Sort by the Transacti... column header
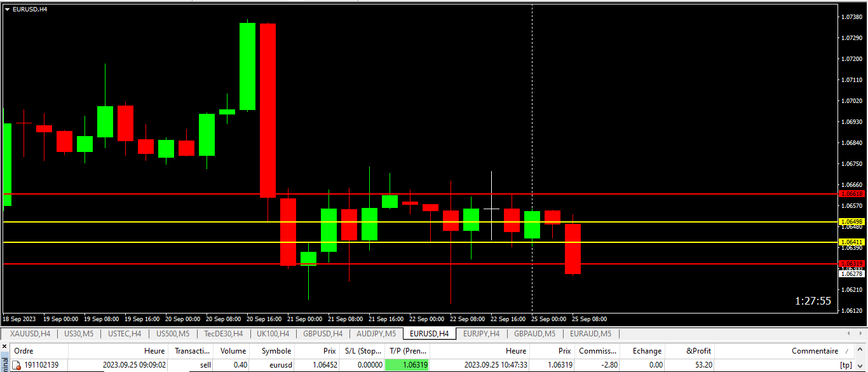The height and width of the screenshot is (372, 868). click(192, 350)
